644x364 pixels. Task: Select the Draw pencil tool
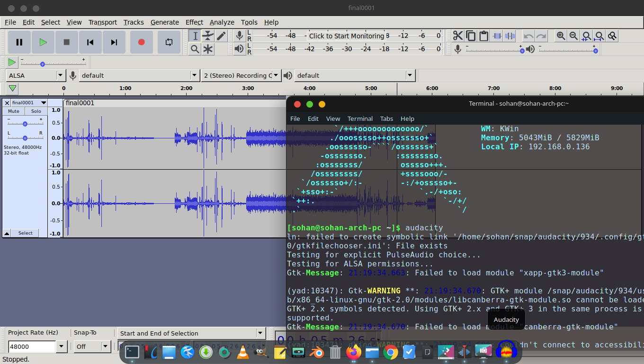point(221,36)
